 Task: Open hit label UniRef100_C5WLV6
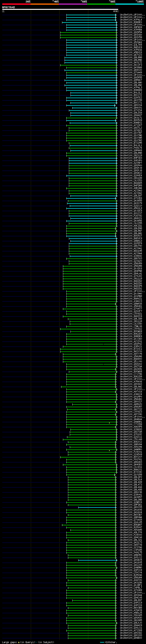tap(131, 326)
